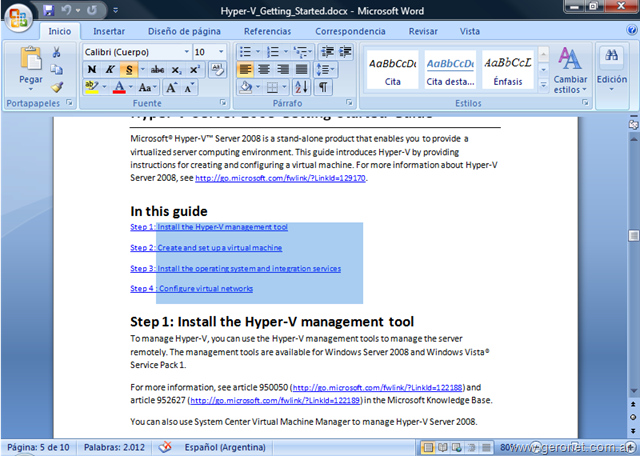640x456 pixels.
Task: Follow Step 1 Install Hyper-V management tool link
Action: 209,227
